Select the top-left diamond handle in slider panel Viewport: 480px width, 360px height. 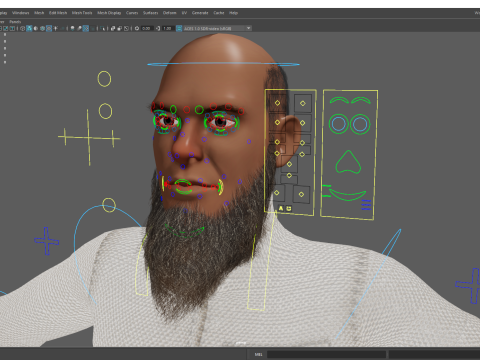[x=277, y=103]
